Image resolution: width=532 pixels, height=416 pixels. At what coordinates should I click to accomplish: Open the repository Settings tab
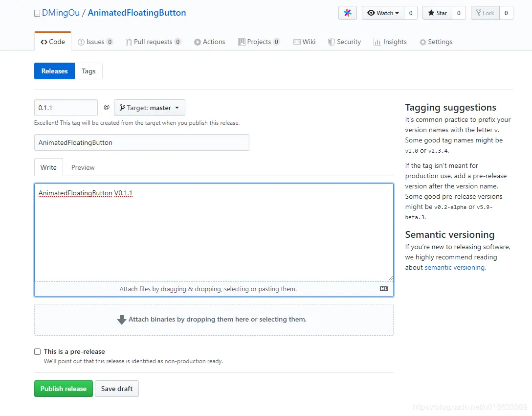[x=436, y=42]
